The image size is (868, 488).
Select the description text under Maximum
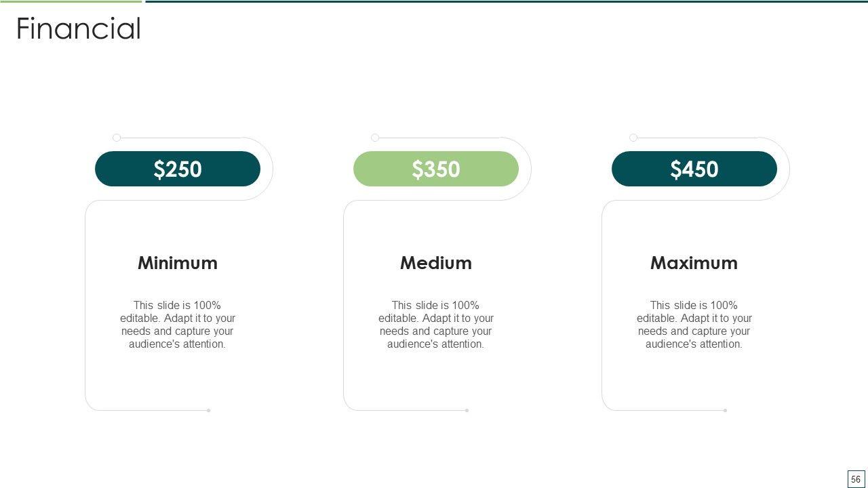[694, 325]
